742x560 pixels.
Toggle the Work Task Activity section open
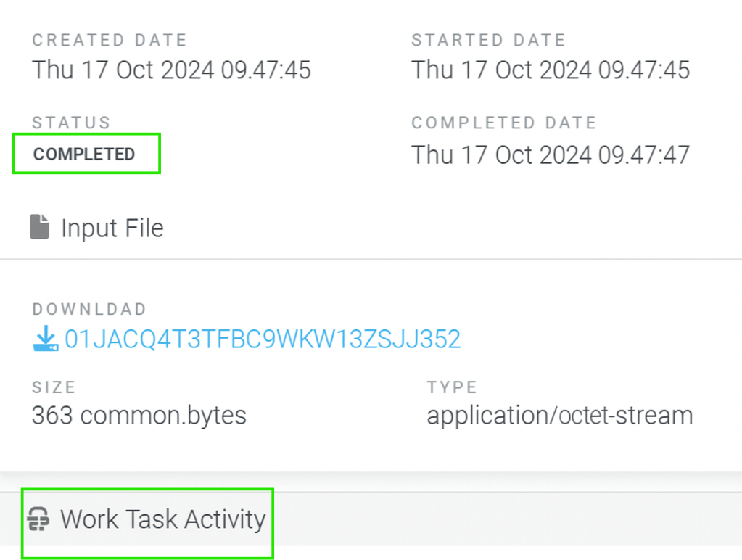pyautogui.click(x=164, y=519)
